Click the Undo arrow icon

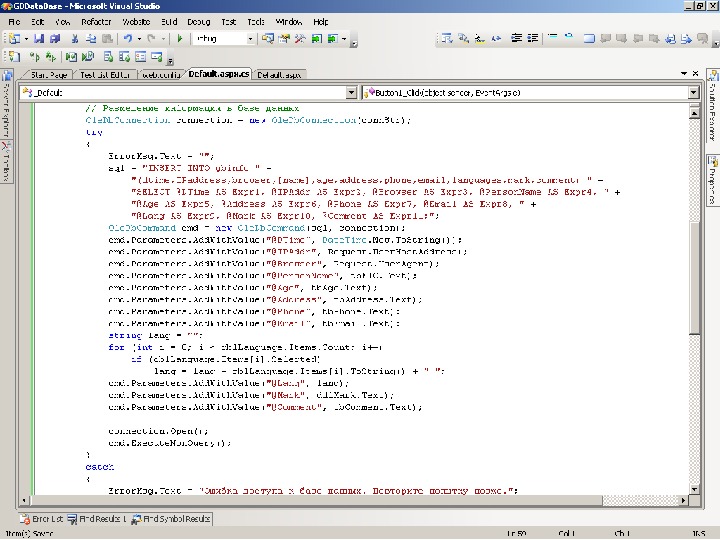pyautogui.click(x=126, y=39)
